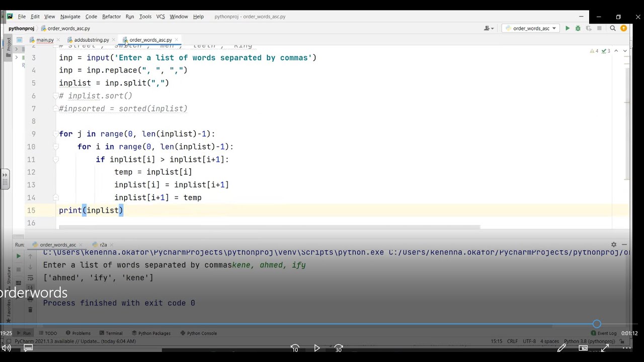This screenshot has height=362, width=644.
Task: Open the Run tool window button
Action: [x=23, y=333]
